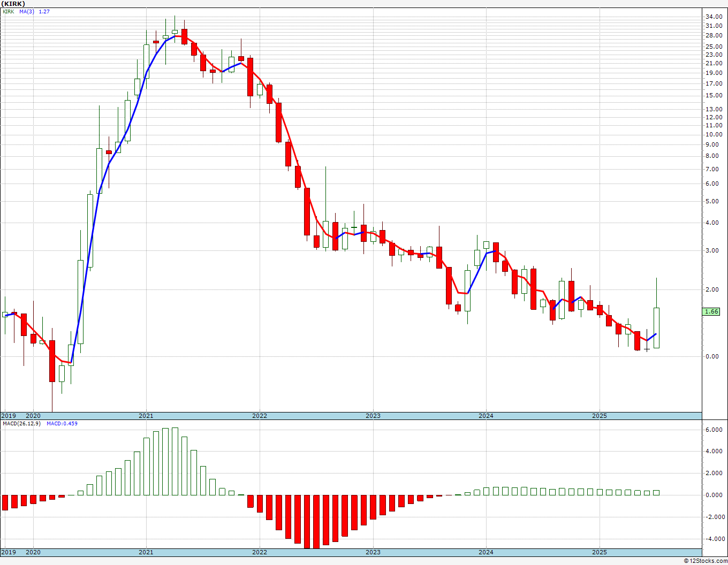Click the MA(3) 1.27 legend label

[x=34, y=11]
